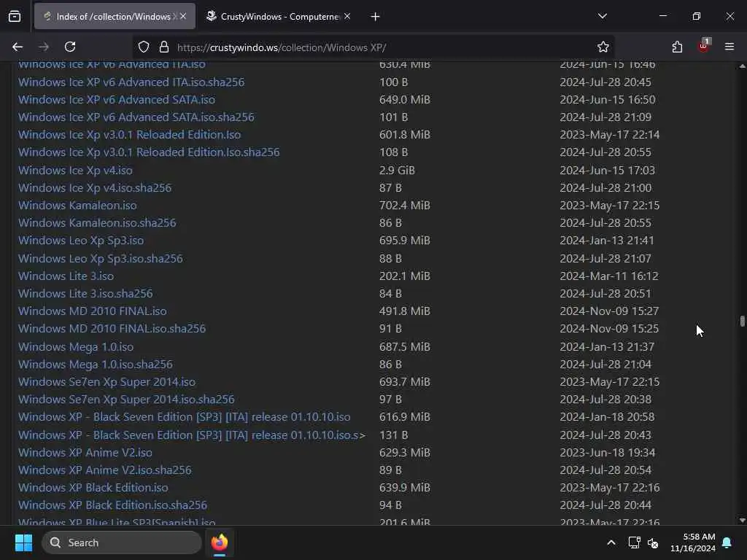
Task: Open Windows Ice XP v6 Advanced SATA.iso.sha256
Action: (136, 117)
